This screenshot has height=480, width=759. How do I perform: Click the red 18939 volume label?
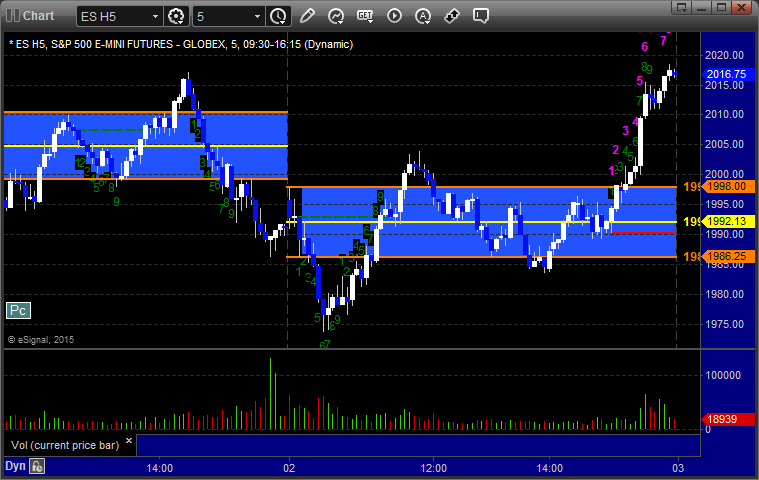[x=727, y=419]
